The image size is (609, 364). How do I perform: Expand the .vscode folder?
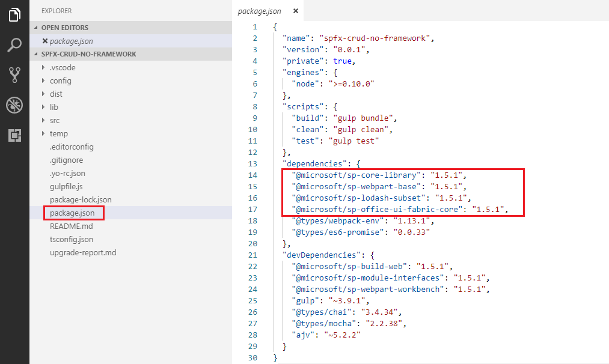click(x=63, y=67)
